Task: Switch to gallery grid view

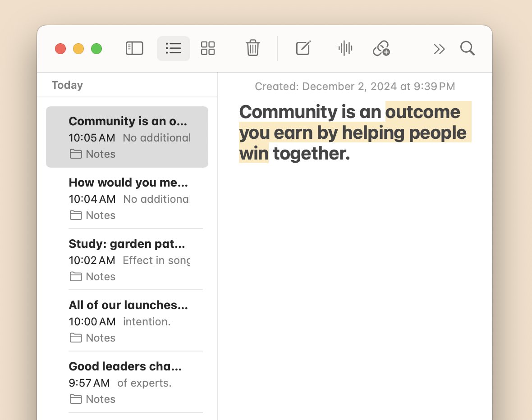Action: click(x=208, y=48)
